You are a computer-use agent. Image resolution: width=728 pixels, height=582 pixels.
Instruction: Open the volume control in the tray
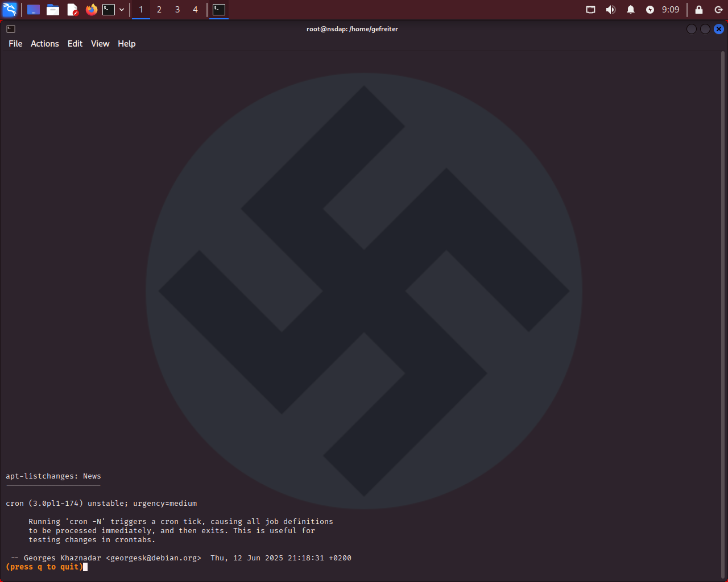point(611,10)
